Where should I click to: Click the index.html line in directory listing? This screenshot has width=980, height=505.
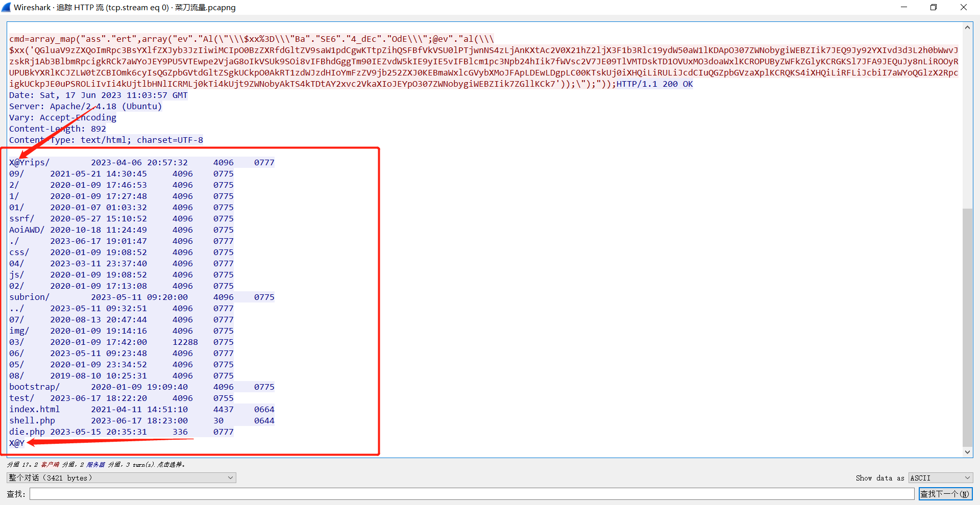pyautogui.click(x=35, y=410)
